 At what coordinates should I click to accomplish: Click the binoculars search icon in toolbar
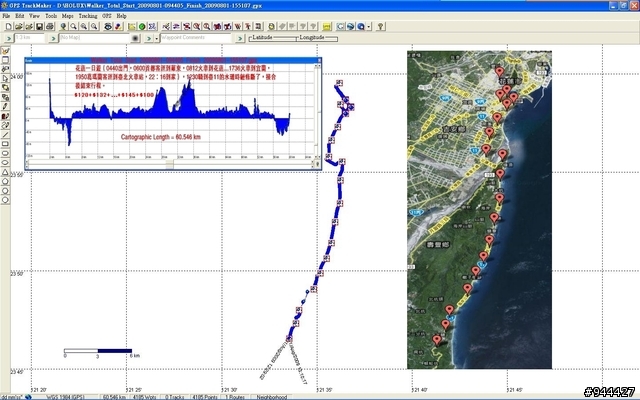[108, 27]
